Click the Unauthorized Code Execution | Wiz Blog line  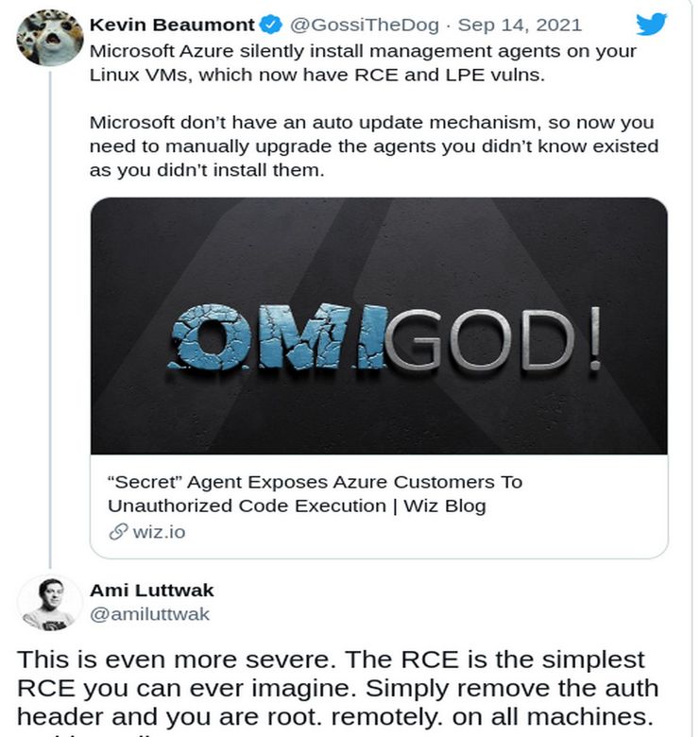point(297,506)
